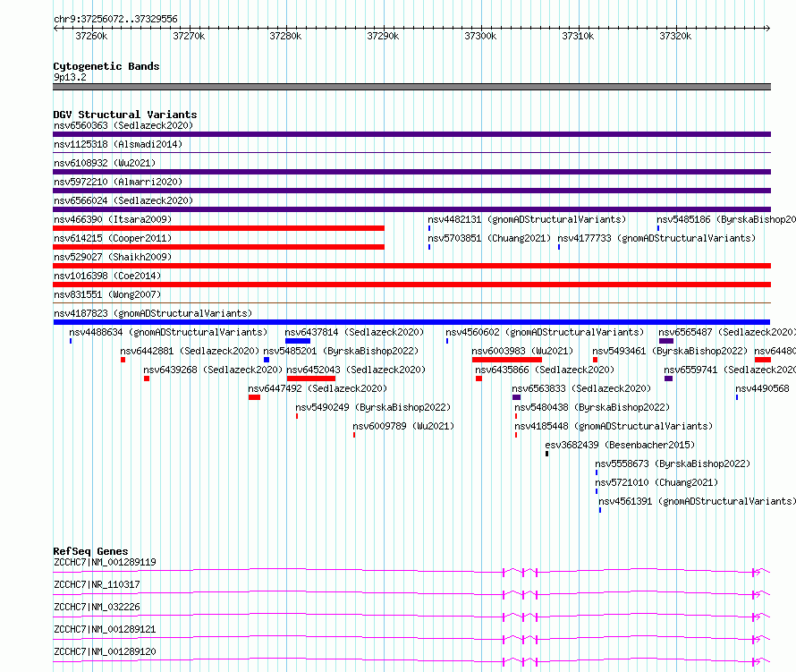
Task: Select nsv4561391 (gnomADStructuralVariants) label
Action: point(697,501)
